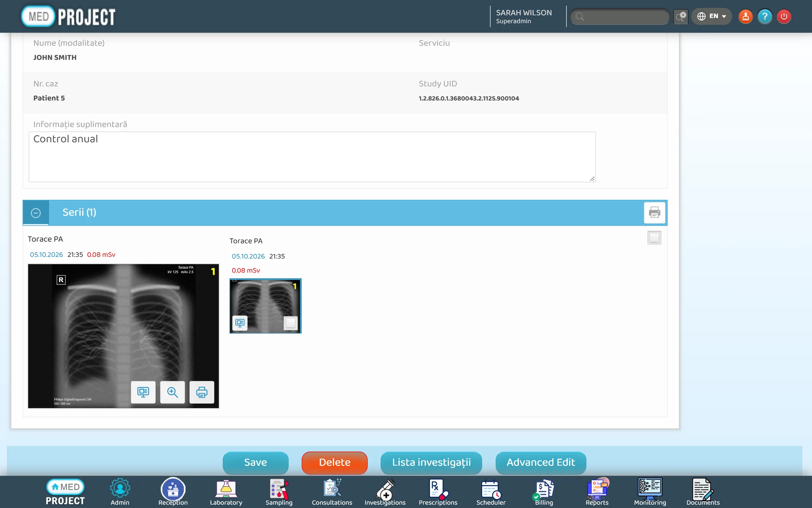This screenshot has width=812, height=508.
Task: Click the print icon on large X-ray
Action: pyautogui.click(x=202, y=392)
